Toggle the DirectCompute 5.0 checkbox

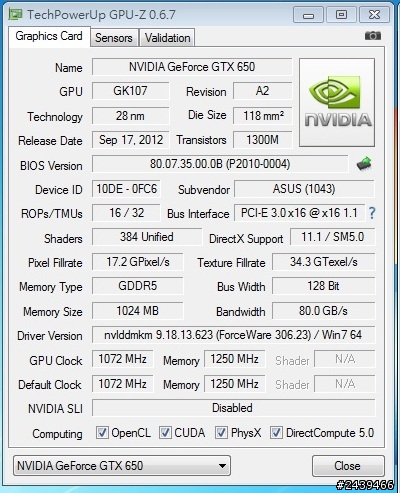(276, 433)
